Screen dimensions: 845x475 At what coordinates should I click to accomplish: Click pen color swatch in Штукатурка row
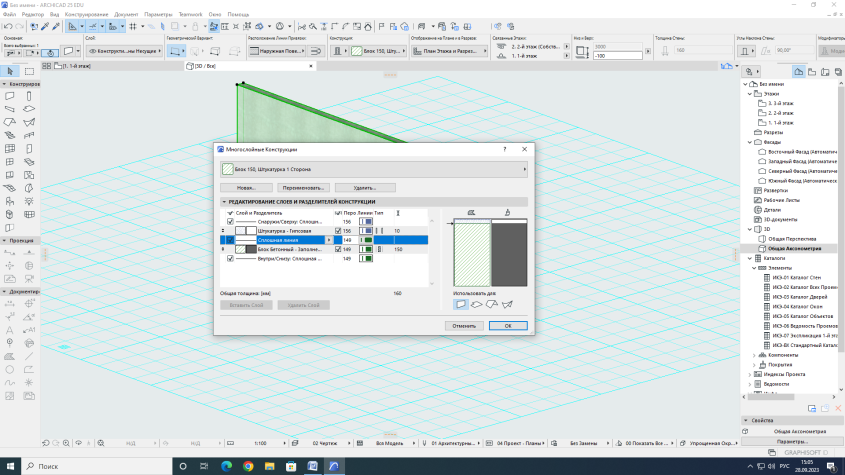click(366, 231)
